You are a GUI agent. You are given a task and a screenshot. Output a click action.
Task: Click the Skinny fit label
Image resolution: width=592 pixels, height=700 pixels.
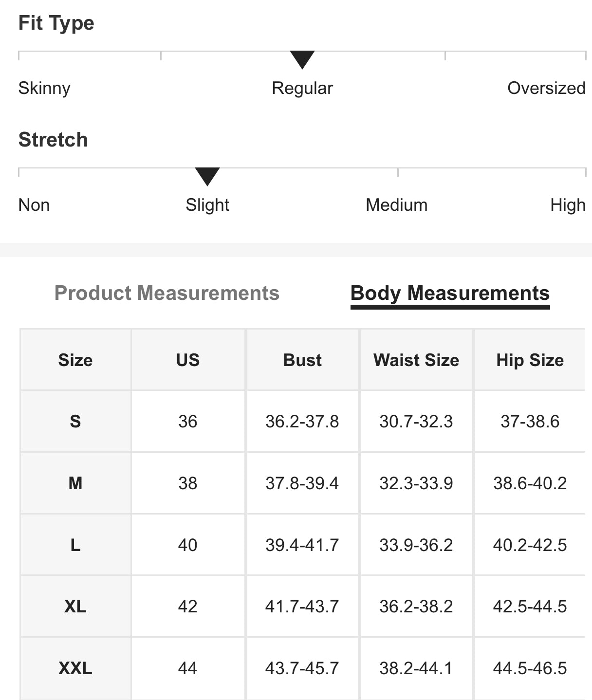pos(44,88)
